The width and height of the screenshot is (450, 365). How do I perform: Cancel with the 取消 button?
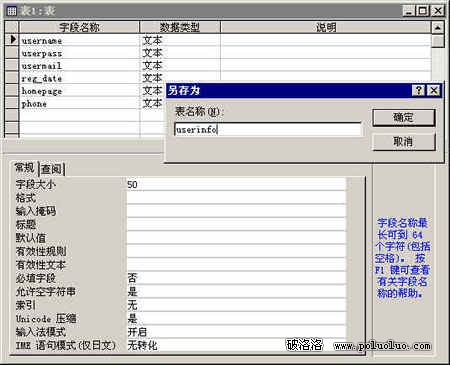404,142
